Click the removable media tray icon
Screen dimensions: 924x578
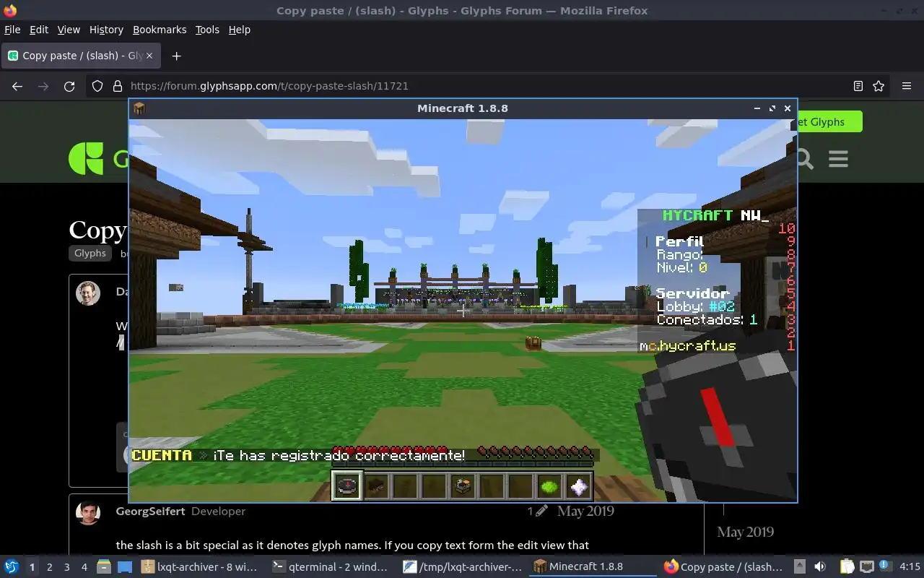coord(800,566)
